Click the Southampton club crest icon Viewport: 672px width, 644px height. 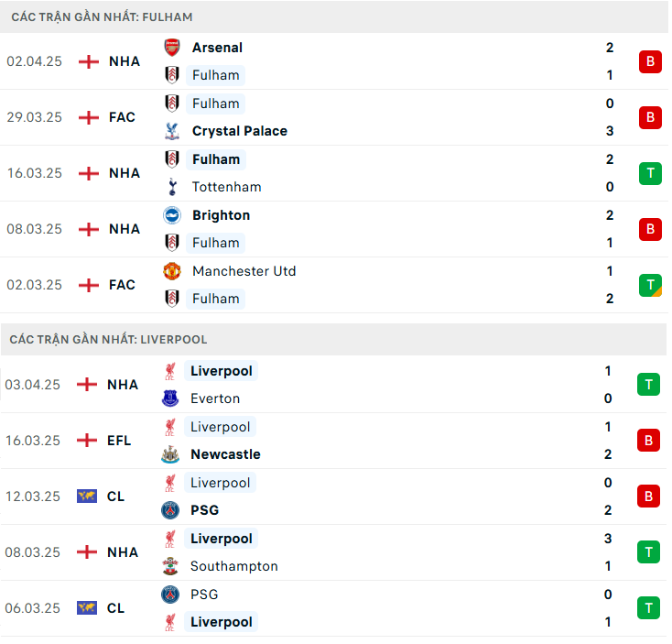click(x=170, y=566)
